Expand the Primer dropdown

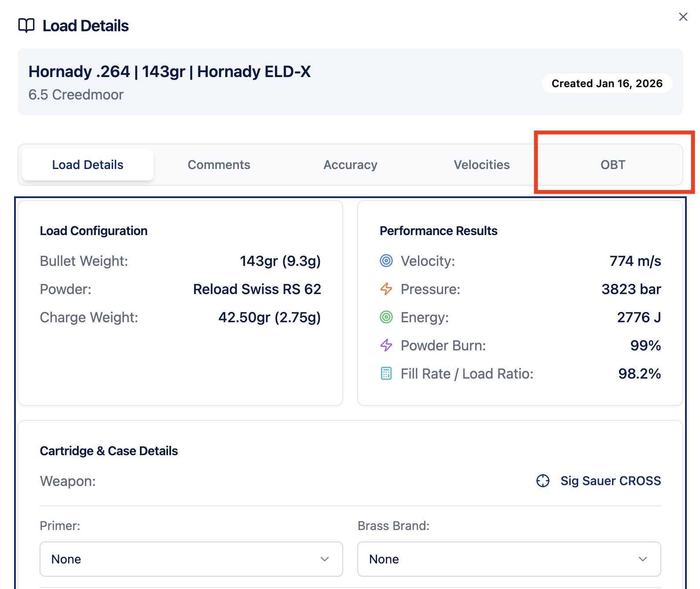191,559
